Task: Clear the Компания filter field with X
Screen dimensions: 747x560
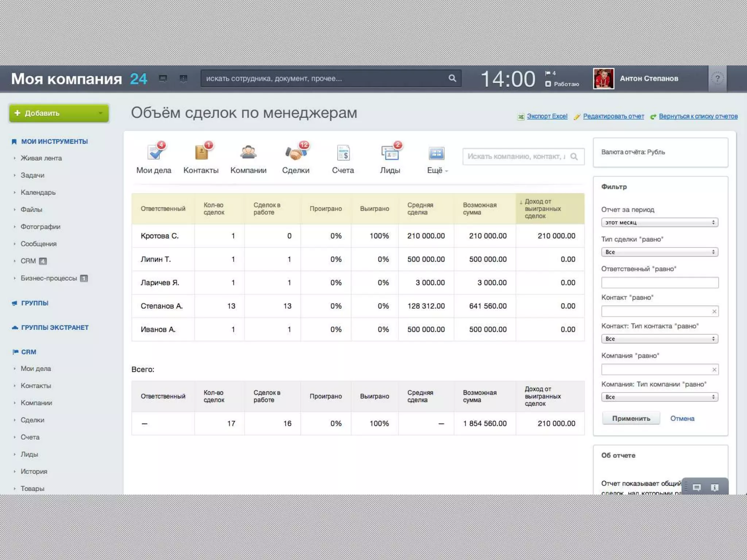Action: pyautogui.click(x=714, y=370)
